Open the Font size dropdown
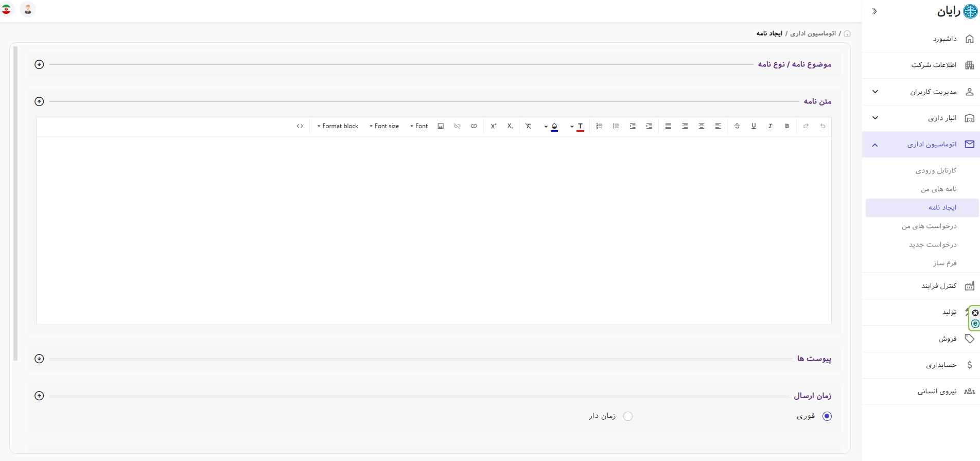This screenshot has width=980, height=461. 384,126
